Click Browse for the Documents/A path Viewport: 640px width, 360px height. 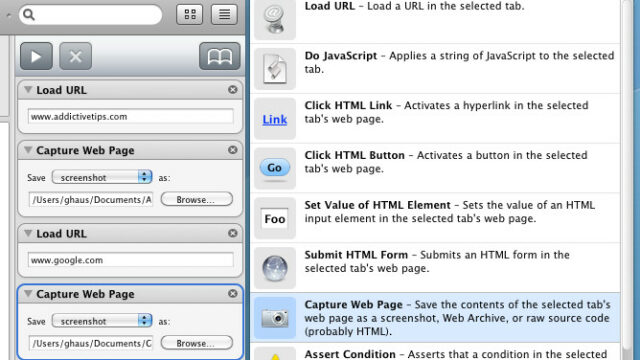tap(197, 200)
